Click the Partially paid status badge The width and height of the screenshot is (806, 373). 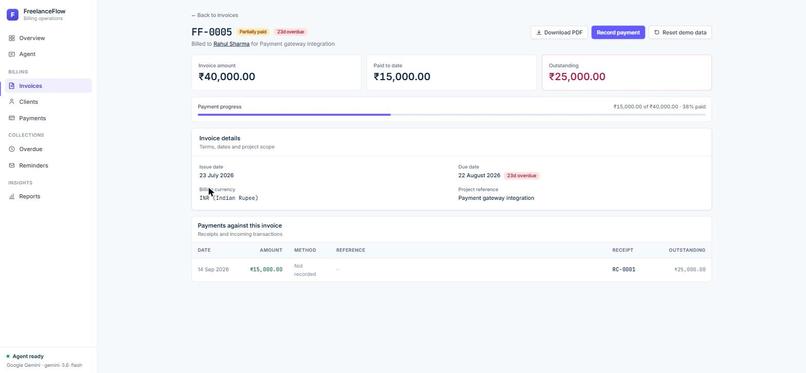pyautogui.click(x=253, y=32)
